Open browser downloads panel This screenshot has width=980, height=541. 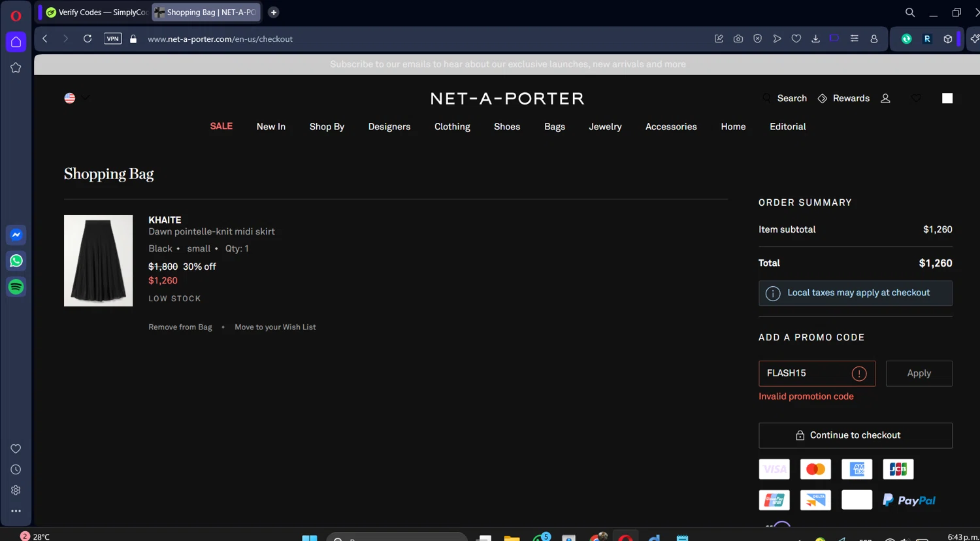[815, 39]
